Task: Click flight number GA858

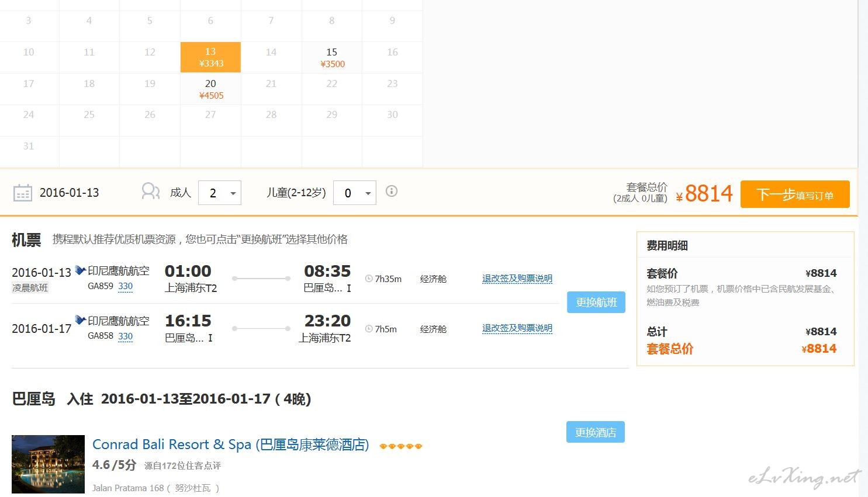Action: (101, 336)
